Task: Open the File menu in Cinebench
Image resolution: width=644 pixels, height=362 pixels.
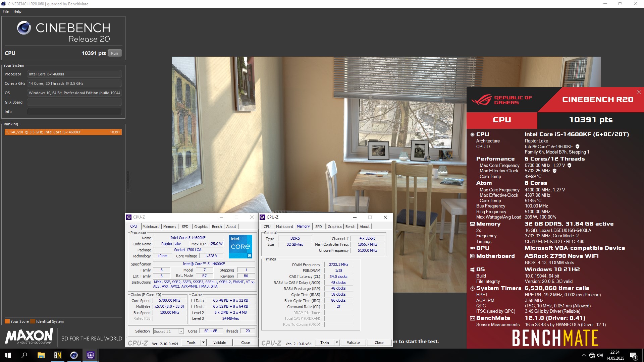Action: (x=6, y=11)
